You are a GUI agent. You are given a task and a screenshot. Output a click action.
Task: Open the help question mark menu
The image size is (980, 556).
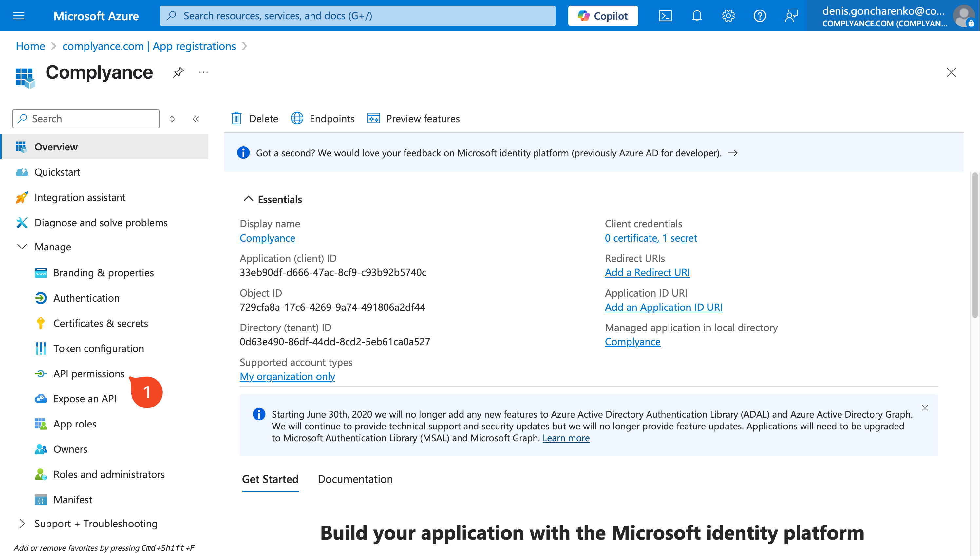click(x=760, y=16)
